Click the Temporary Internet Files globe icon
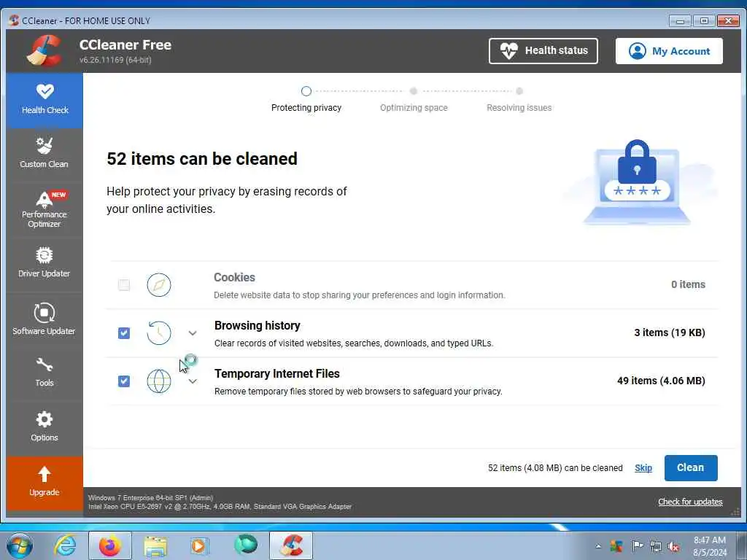 pos(158,381)
